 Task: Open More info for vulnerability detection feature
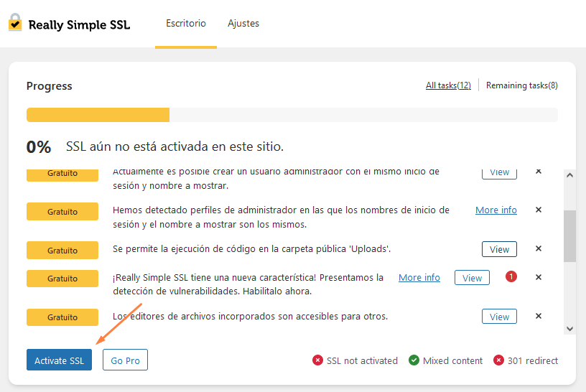pos(419,277)
